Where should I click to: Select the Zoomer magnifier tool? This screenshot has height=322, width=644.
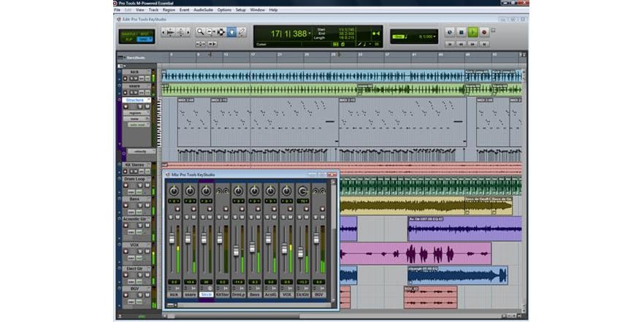pos(200,32)
